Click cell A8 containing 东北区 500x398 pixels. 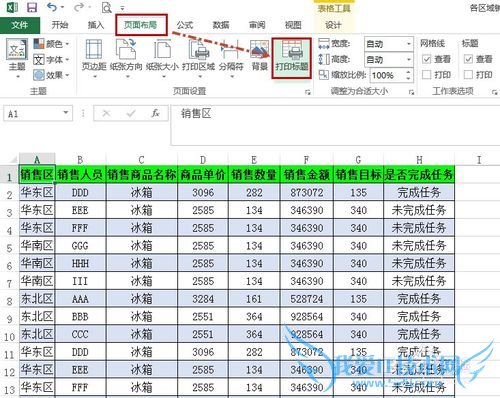tap(37, 299)
